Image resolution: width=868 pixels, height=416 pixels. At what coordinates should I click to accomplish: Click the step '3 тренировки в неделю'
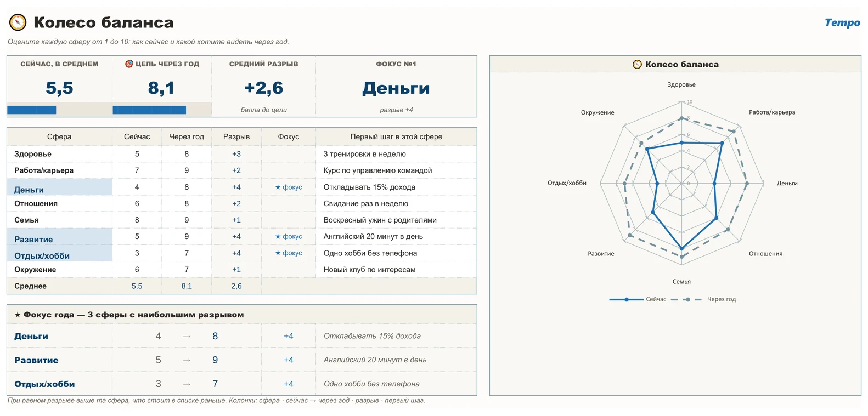click(x=365, y=154)
